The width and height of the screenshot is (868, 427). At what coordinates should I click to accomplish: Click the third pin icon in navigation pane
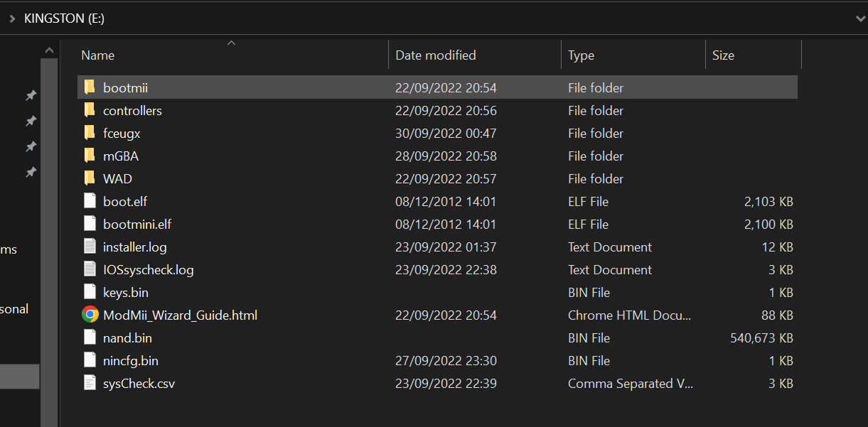[31, 146]
